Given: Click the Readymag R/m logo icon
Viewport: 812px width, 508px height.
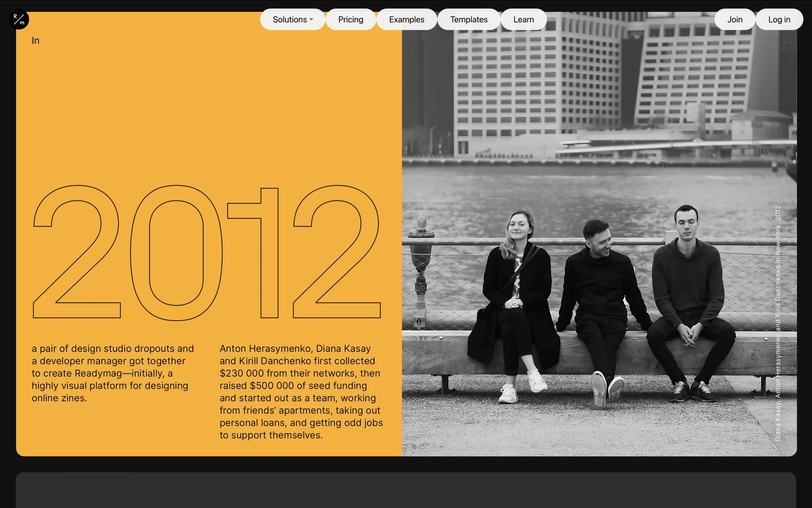Looking at the screenshot, I should 19,19.
